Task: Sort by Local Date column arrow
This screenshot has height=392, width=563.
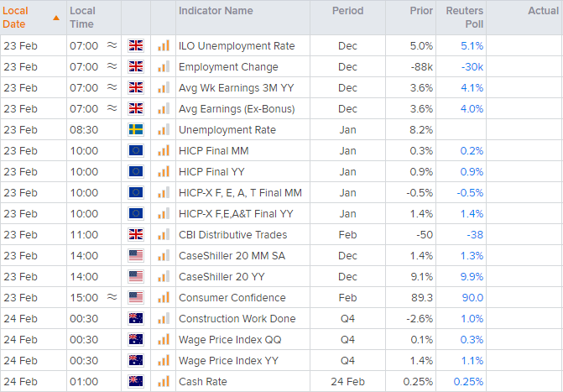Action: click(x=55, y=18)
